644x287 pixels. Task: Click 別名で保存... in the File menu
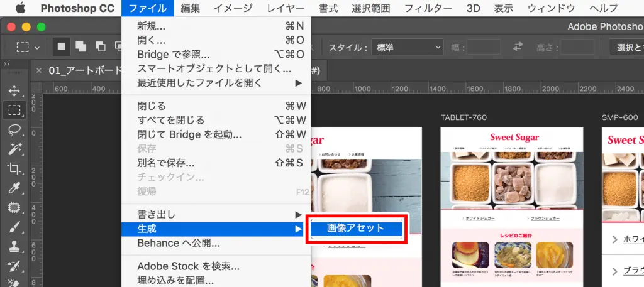[166, 163]
